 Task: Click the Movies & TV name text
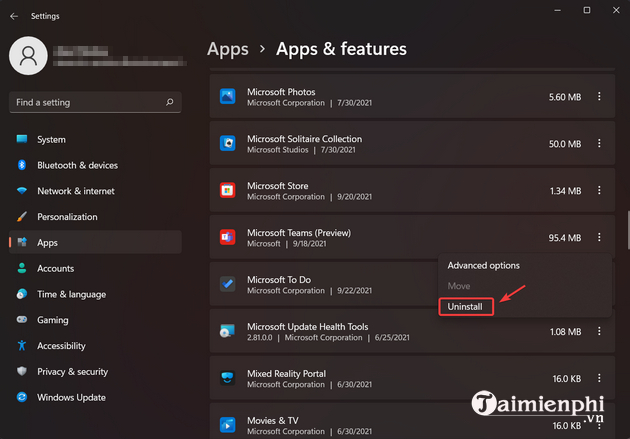pyautogui.click(x=273, y=421)
